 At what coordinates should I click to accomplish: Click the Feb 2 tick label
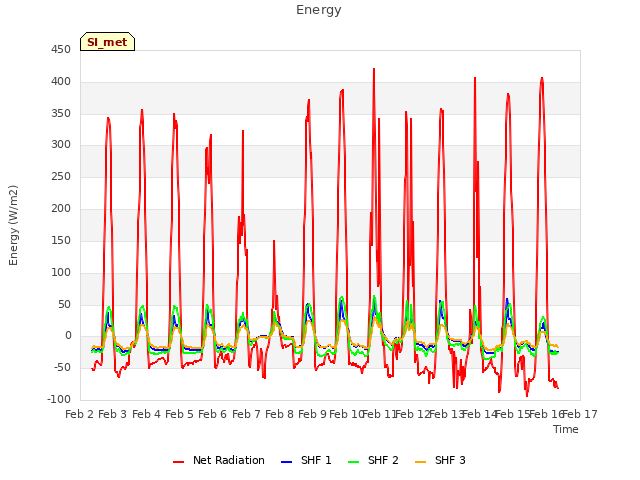[x=80, y=414]
